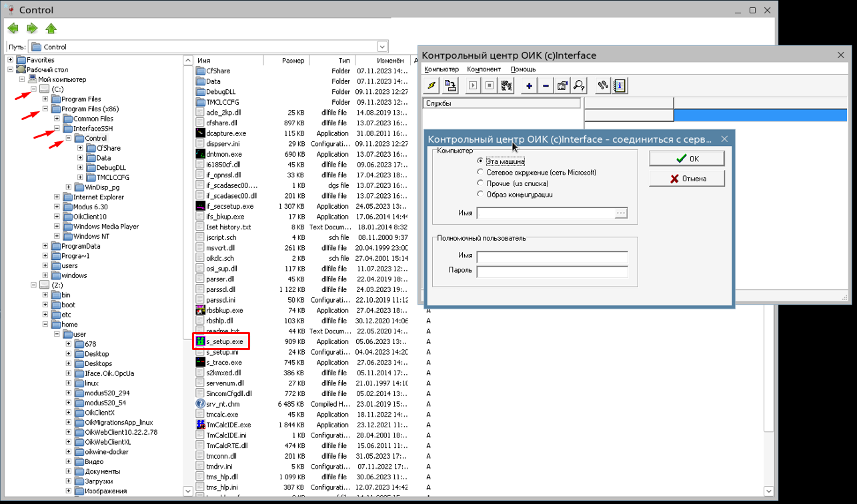This screenshot has width=857, height=504.
Task: Click the blue plus toolbar icon
Action: point(529,85)
